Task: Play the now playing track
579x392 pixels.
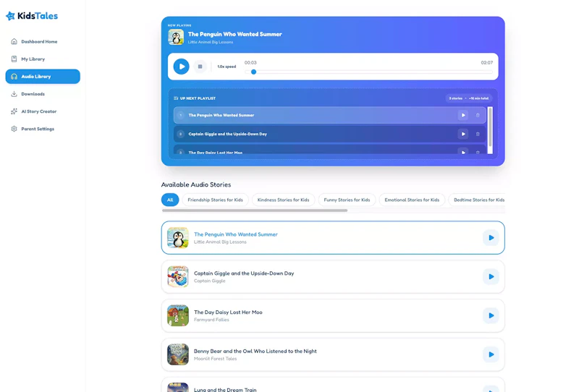Action: click(x=182, y=67)
